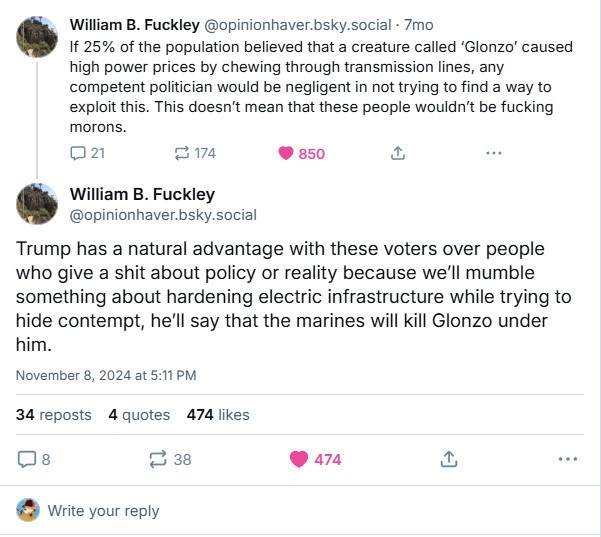The image size is (601, 537).
Task: Open the main post author's avatar
Action: point(36,203)
